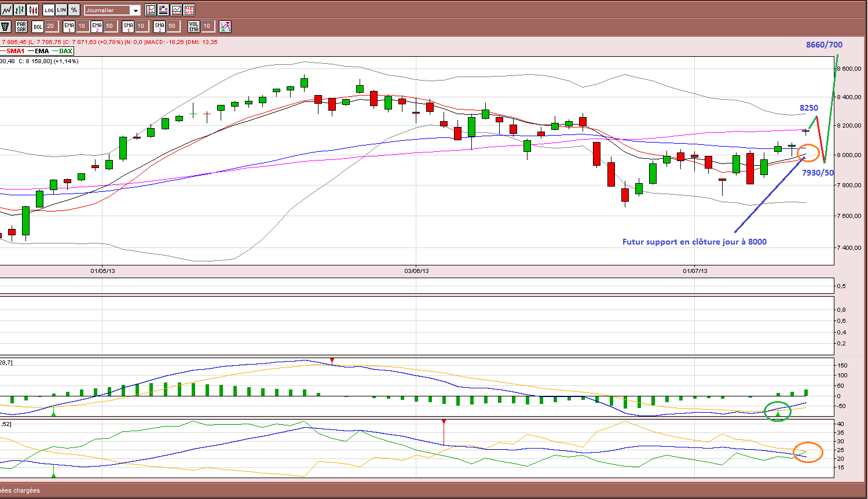868x499 pixels.
Task: Click the VOL EMA period field
Action: (208, 27)
